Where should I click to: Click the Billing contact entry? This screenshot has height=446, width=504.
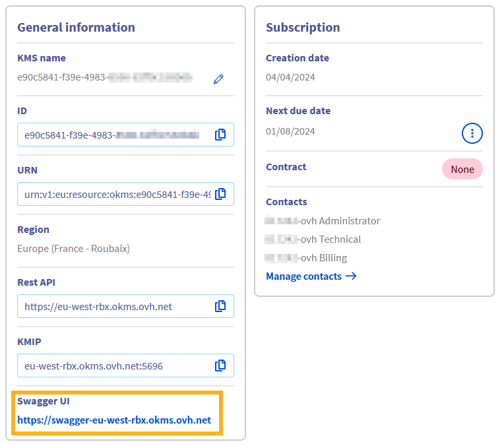[306, 258]
